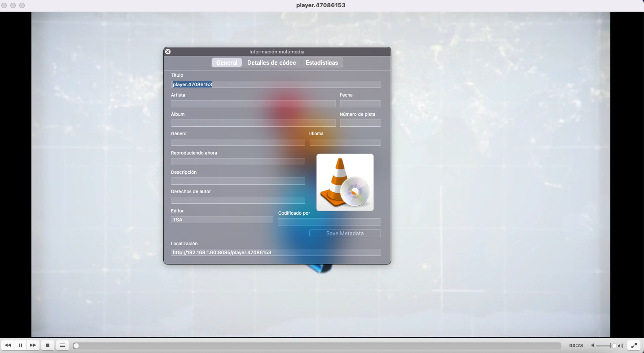This screenshot has width=644, height=353.
Task: Switch to the Estadísticas tab
Action: click(x=322, y=62)
